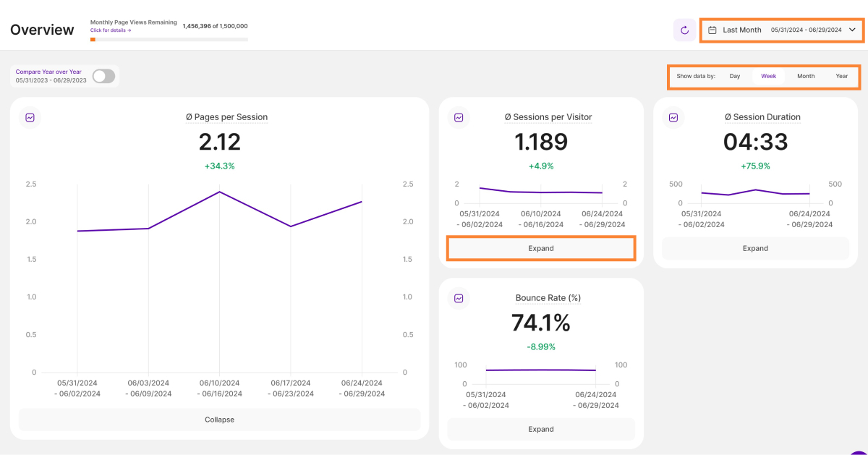Click the refresh data icon
The width and height of the screenshot is (868, 455).
tap(684, 30)
